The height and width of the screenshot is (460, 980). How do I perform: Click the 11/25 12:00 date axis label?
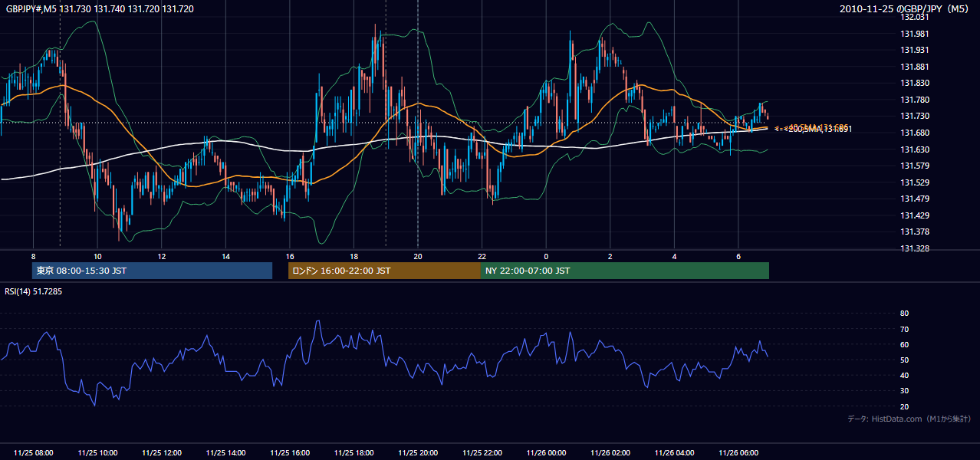[x=162, y=452]
